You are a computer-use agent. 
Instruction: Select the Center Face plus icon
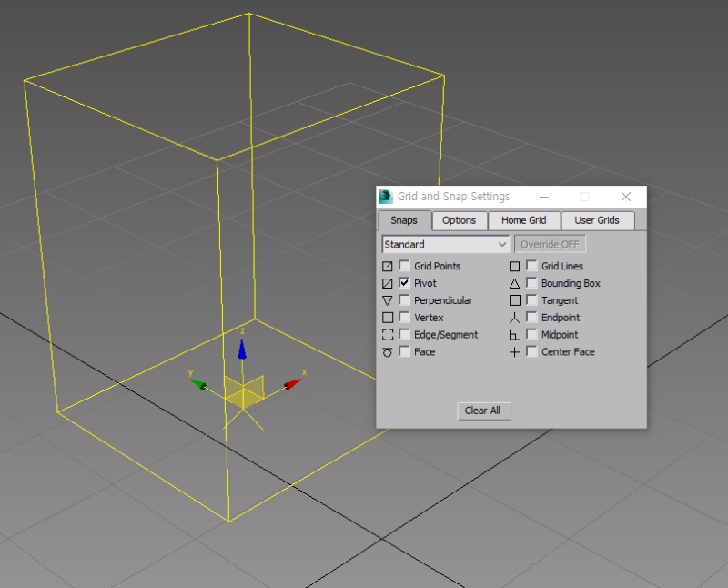(x=514, y=351)
